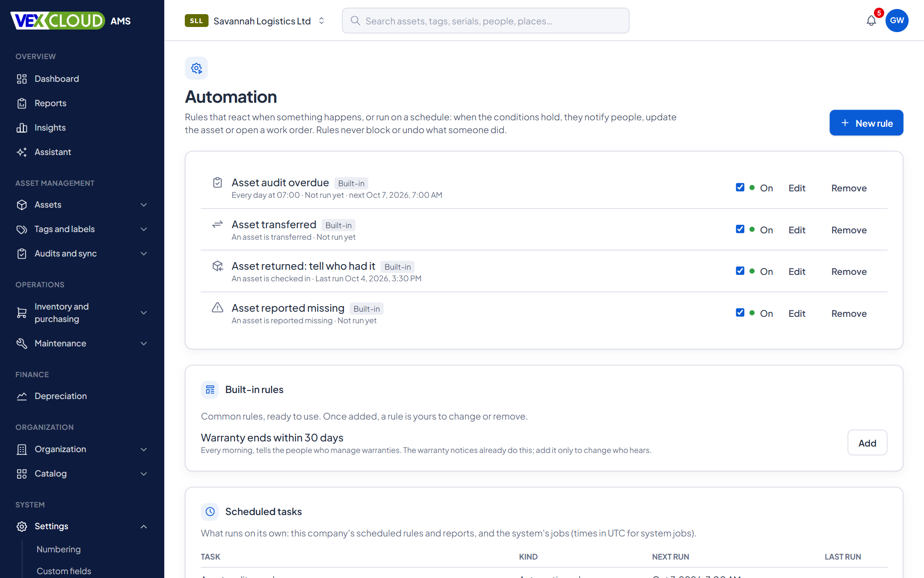The width and height of the screenshot is (924, 578).
Task: Click the Maintenance wrench icon
Action: pos(22,343)
